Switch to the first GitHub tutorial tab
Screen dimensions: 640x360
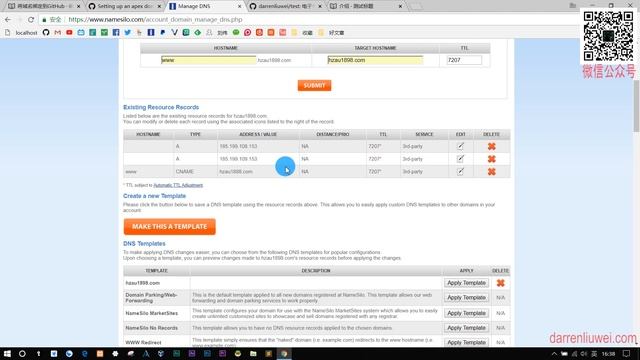pos(43,6)
